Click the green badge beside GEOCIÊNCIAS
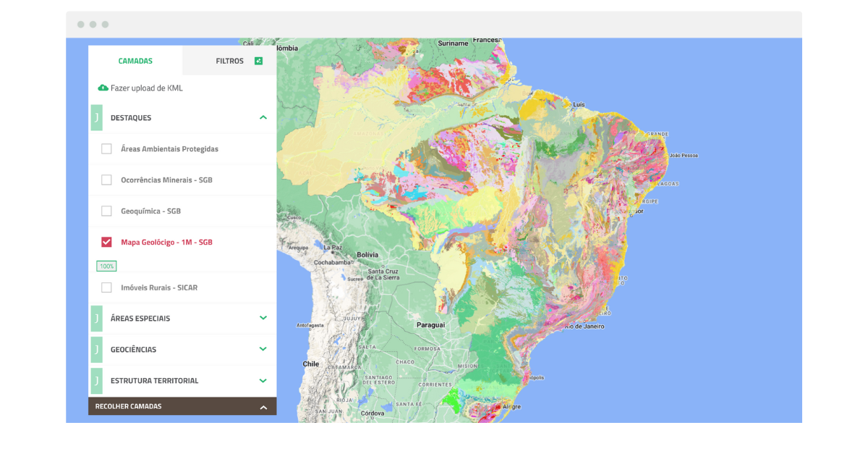This screenshot has width=868, height=454. click(x=96, y=349)
